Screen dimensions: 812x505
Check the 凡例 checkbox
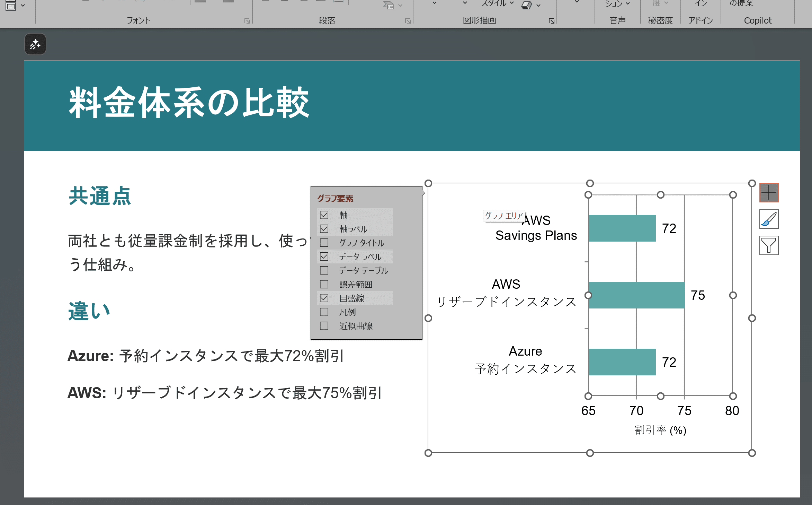[x=324, y=312]
